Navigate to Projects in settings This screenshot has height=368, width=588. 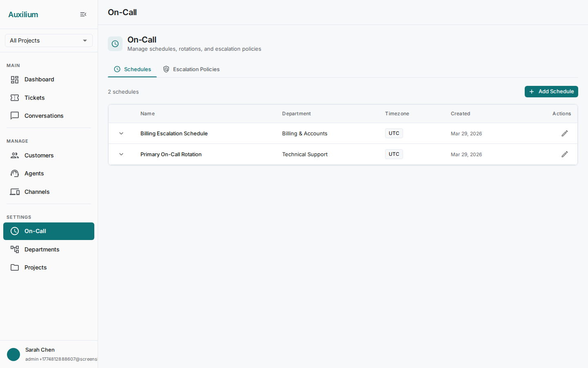[36, 267]
